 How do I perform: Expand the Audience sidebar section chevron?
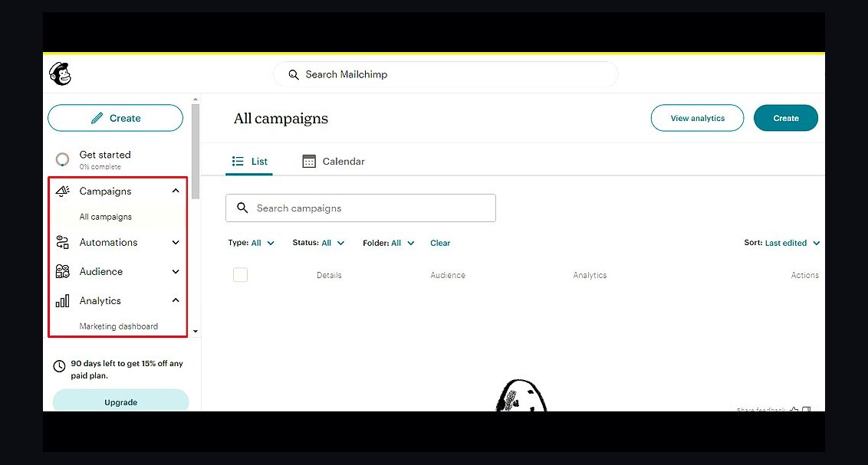point(176,271)
